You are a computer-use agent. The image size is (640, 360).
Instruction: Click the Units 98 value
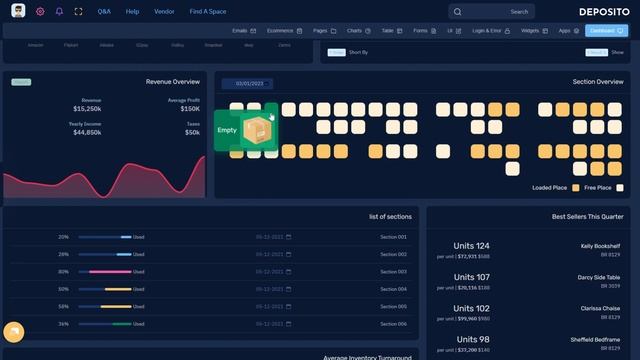pyautogui.click(x=473, y=339)
